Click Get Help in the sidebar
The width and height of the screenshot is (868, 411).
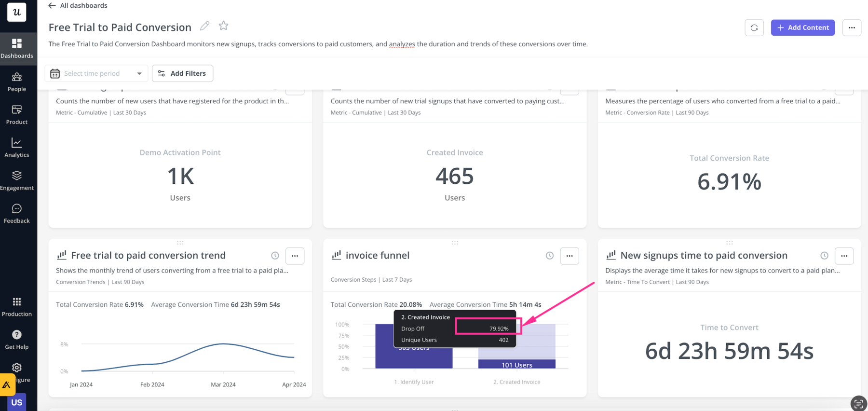[17, 340]
